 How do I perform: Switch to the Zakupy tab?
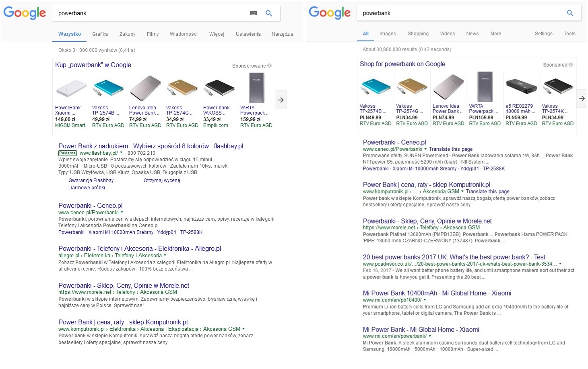127,34
